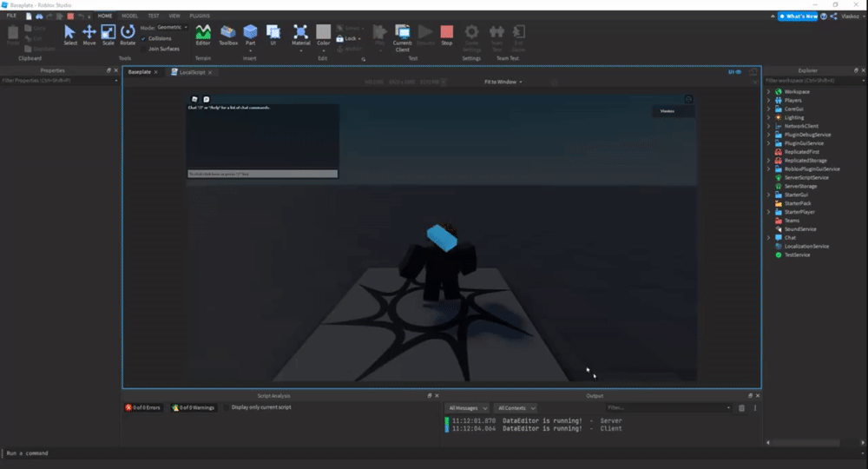Collapse the ribbon with up arrow
Screen dimensions: 868x469
[x=773, y=17]
